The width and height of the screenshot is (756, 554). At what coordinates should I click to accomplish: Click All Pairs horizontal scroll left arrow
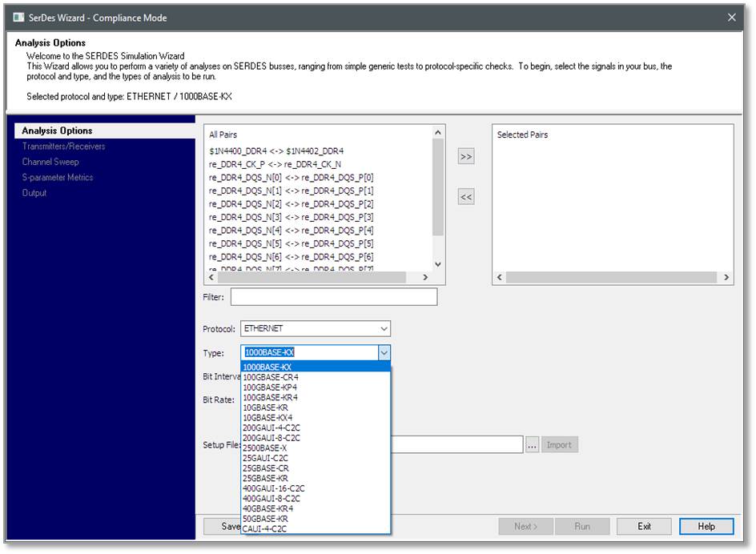click(x=211, y=277)
